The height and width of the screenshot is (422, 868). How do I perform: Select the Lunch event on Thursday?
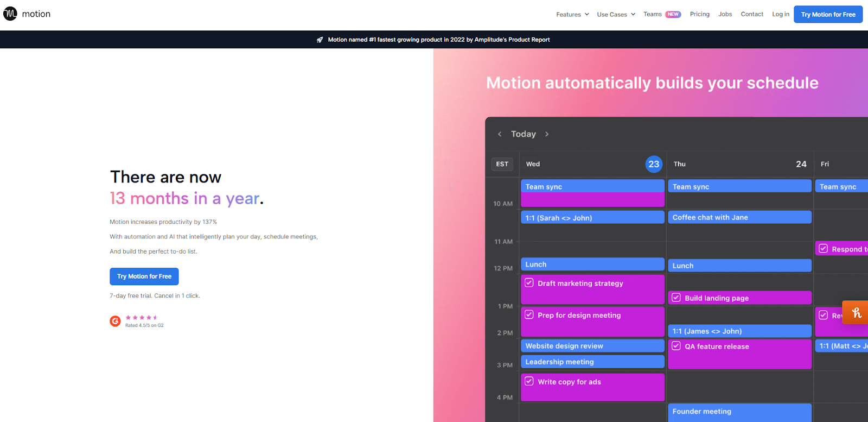tap(740, 266)
